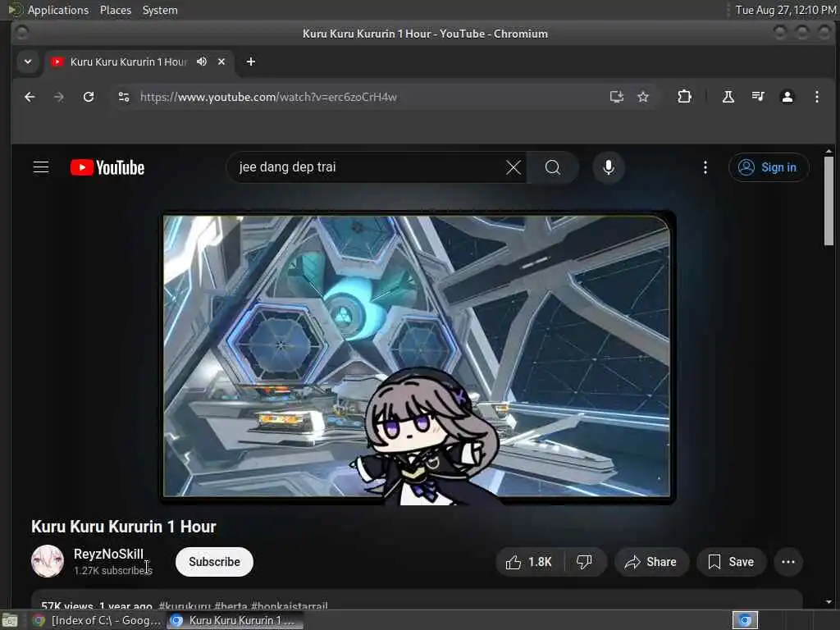Open the #honkaistarrail hashtag link
The image size is (840, 630).
290,606
